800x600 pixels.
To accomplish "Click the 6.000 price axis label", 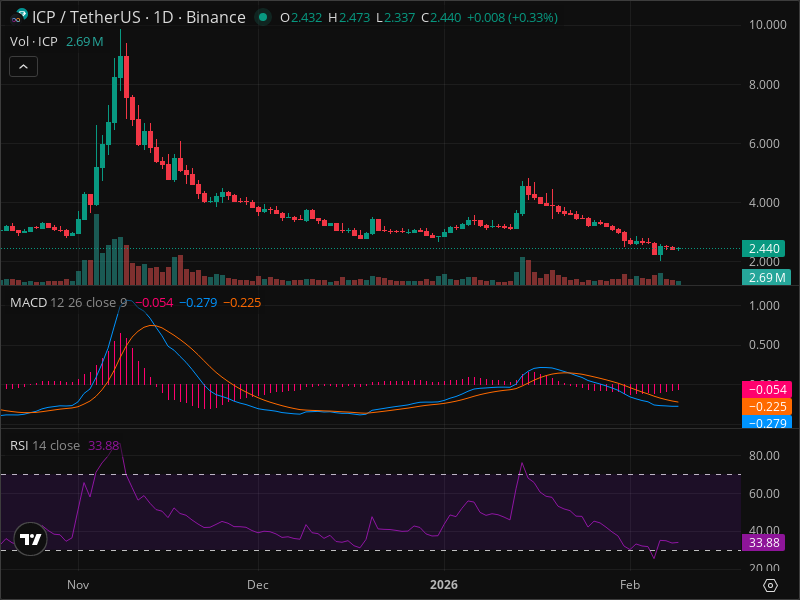I will coord(764,144).
